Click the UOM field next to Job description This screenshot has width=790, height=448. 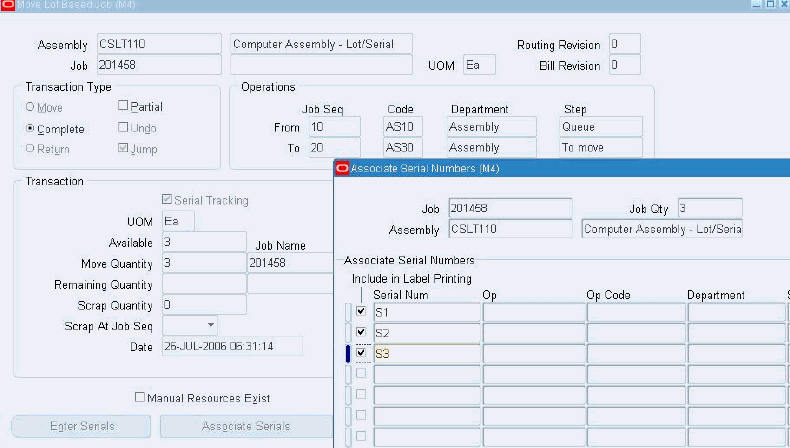(479, 65)
